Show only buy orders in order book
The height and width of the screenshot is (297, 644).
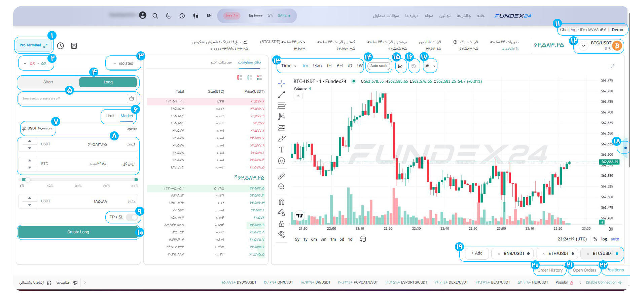point(250,78)
